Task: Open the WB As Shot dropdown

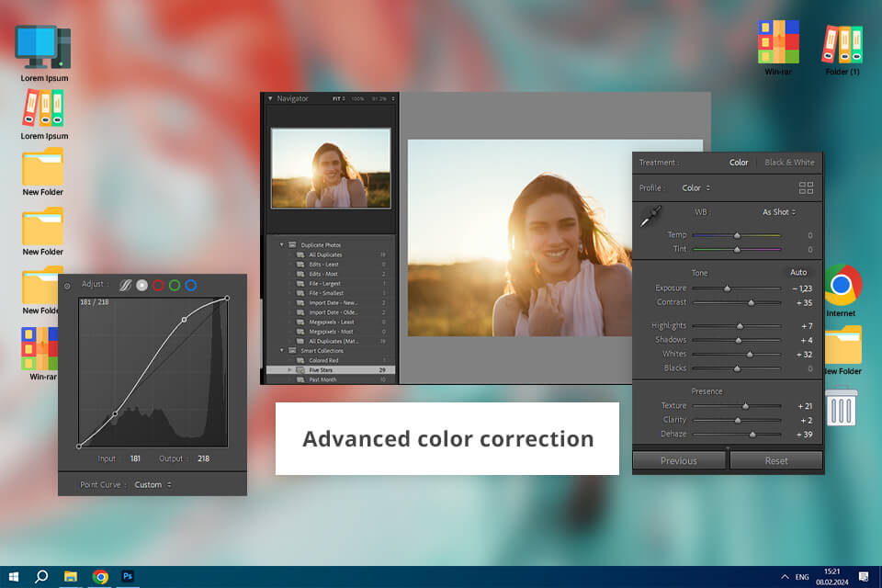Action: coord(778,212)
